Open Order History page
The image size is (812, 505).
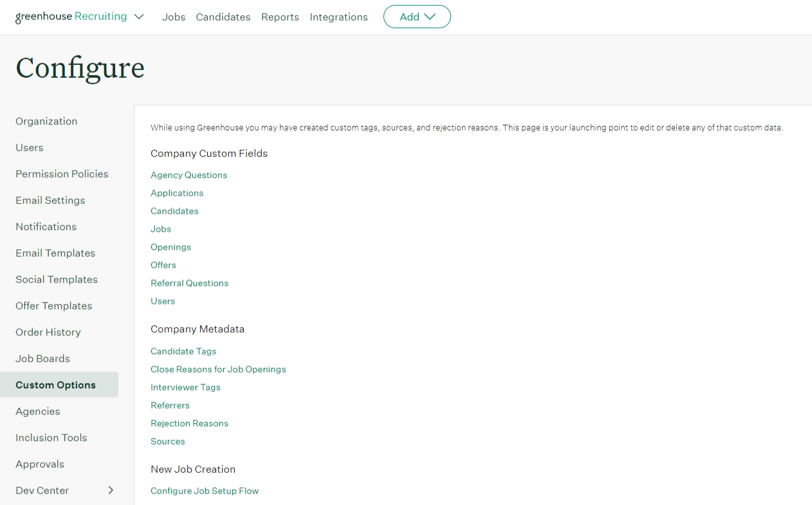[48, 332]
